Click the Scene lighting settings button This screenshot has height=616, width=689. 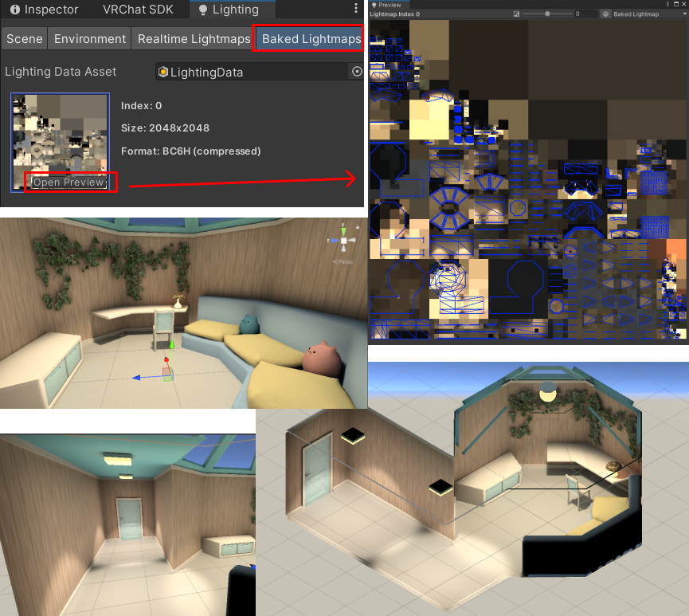coord(25,39)
